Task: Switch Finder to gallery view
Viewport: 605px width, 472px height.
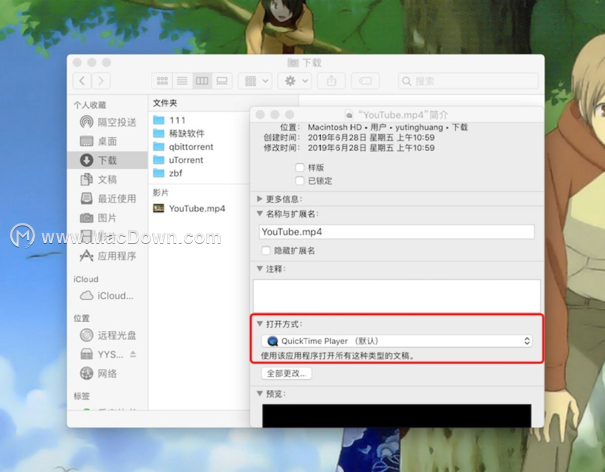Action: pos(222,81)
